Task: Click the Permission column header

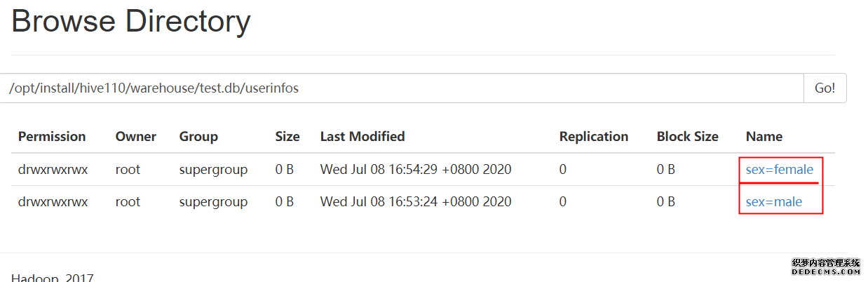Action: [52, 136]
